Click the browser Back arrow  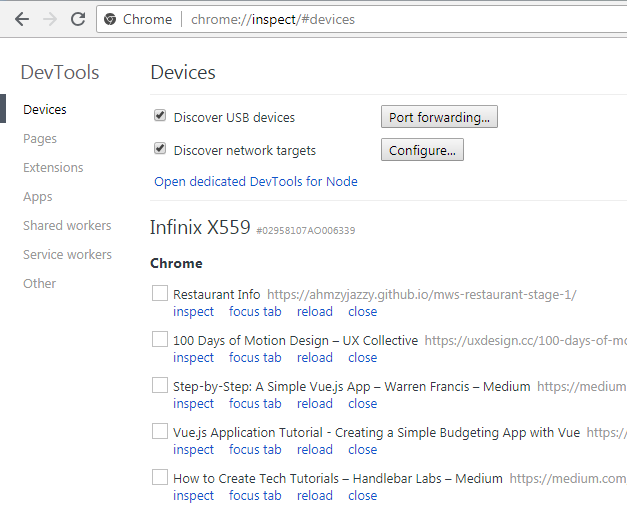22,19
